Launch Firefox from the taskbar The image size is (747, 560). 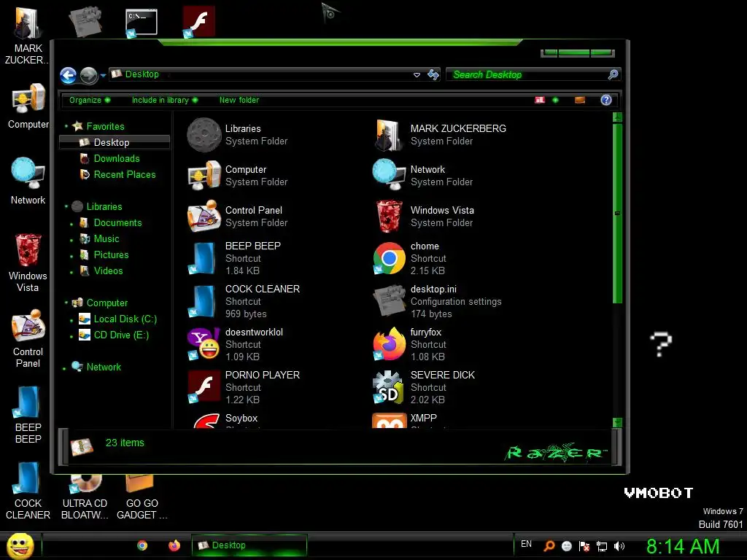174,545
